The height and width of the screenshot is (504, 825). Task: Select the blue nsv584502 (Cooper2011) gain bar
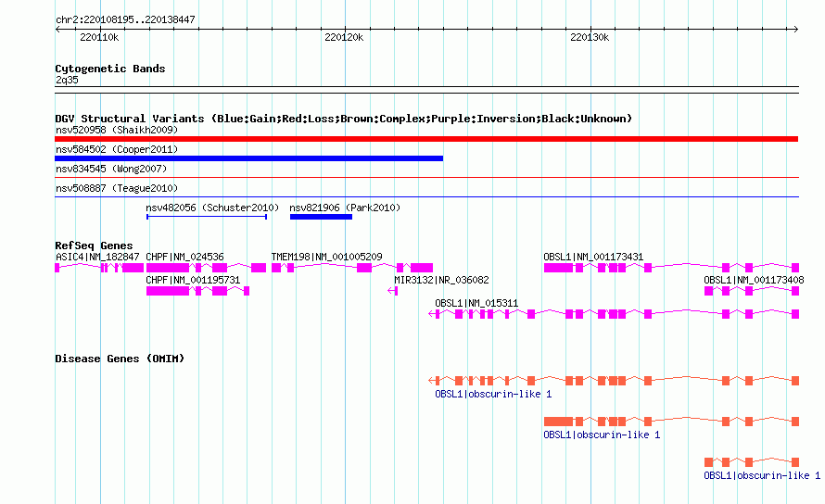point(248,158)
